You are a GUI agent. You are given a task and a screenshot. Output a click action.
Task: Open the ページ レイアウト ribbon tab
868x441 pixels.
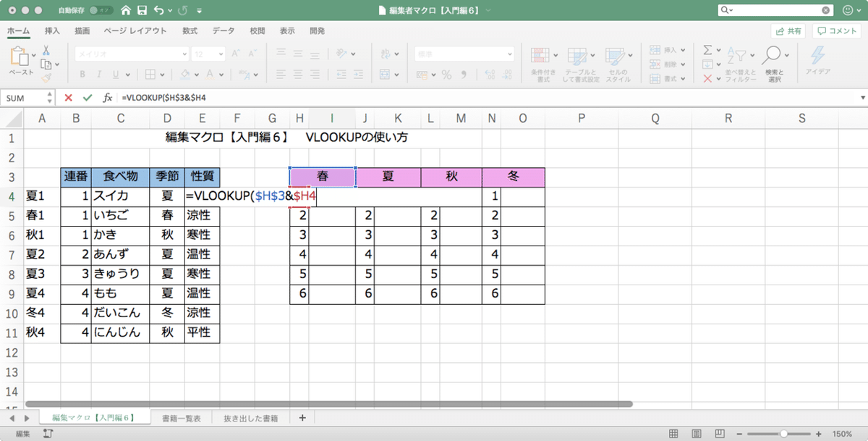click(x=135, y=31)
